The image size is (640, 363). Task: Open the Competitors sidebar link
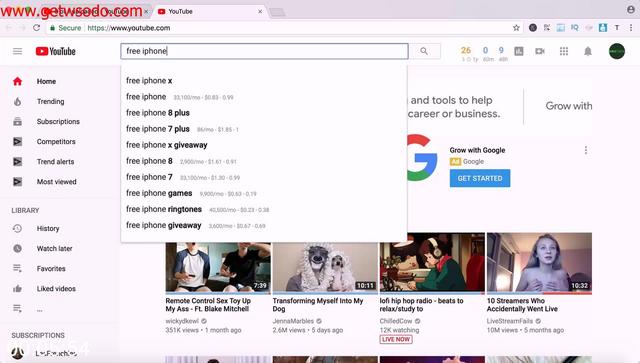[56, 141]
